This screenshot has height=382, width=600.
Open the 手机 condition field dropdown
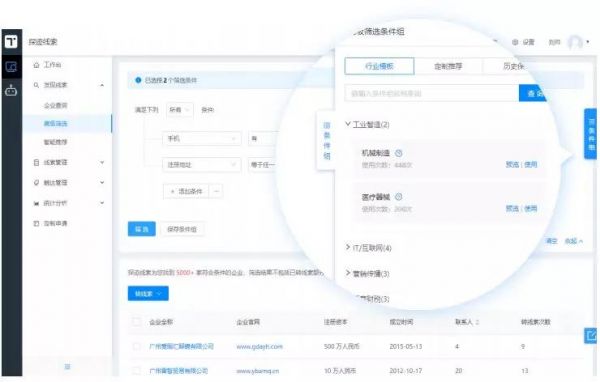coord(202,139)
